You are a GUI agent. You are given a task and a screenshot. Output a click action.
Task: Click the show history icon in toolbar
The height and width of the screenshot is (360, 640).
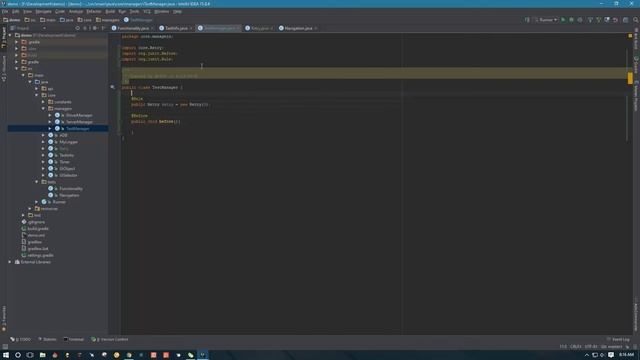tap(607, 20)
